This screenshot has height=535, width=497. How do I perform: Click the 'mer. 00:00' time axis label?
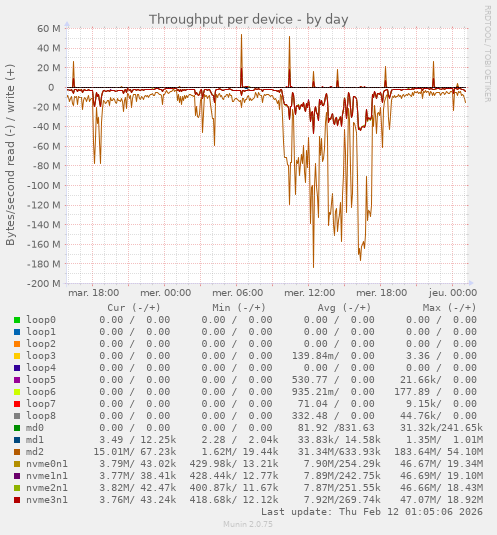[166, 293]
